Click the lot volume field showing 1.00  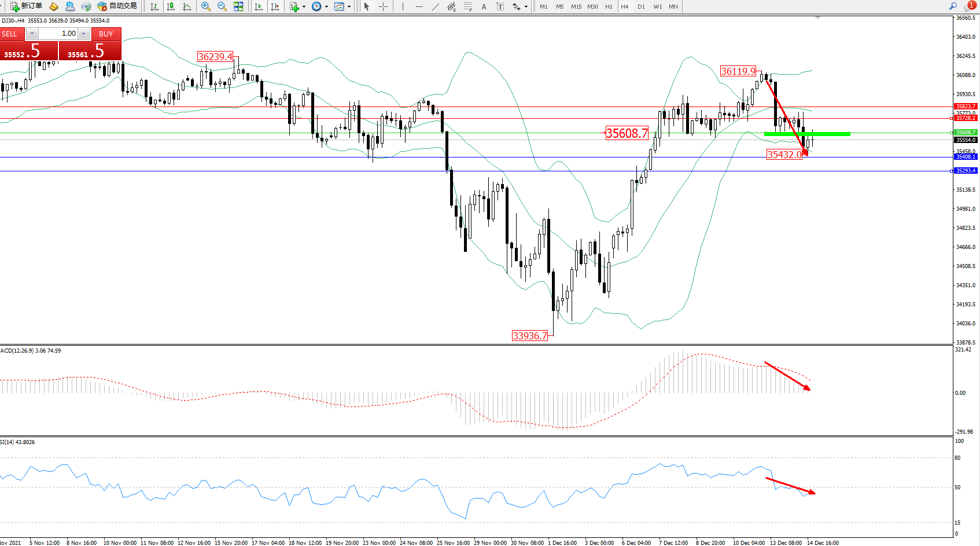pos(58,34)
